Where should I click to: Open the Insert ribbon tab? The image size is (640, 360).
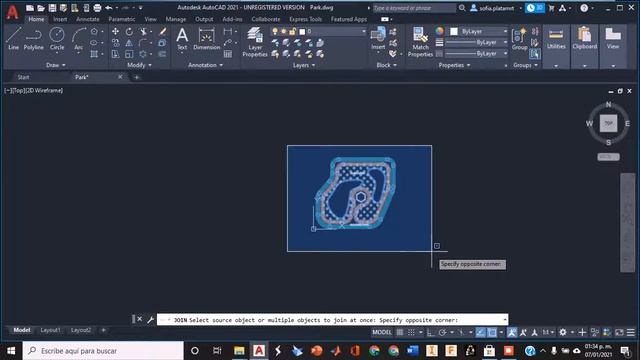(60, 19)
